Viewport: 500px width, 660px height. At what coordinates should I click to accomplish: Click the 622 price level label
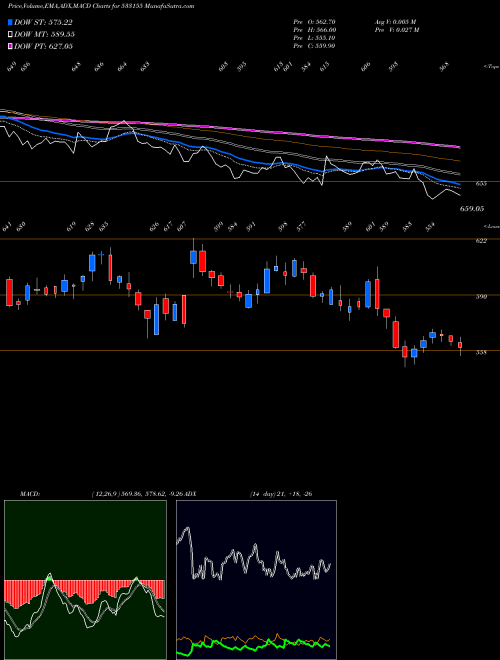[x=481, y=240]
